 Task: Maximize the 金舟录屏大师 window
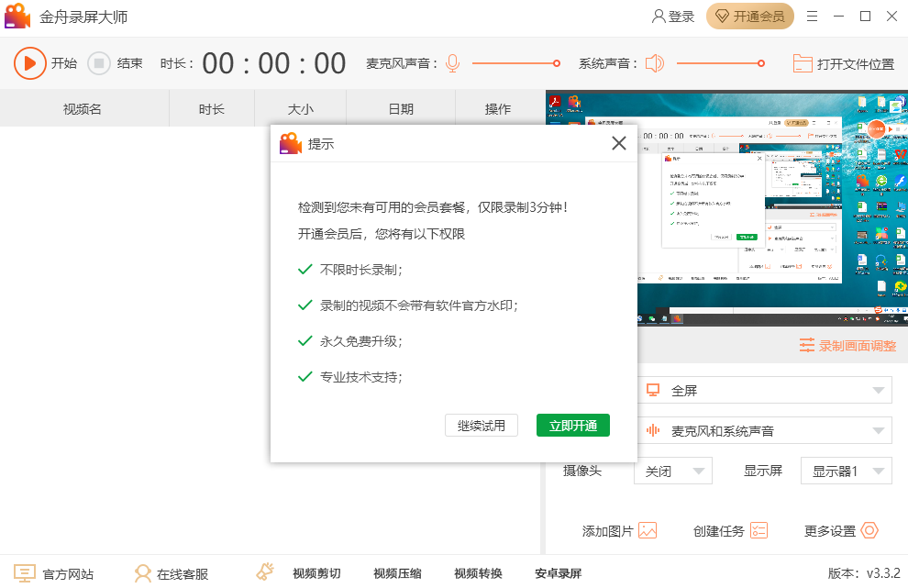coord(865,17)
